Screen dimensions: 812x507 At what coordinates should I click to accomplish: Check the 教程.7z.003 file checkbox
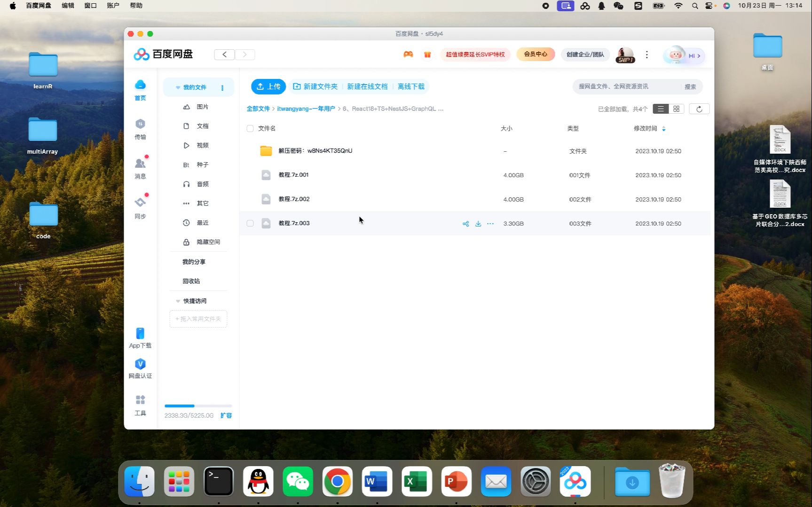250,224
